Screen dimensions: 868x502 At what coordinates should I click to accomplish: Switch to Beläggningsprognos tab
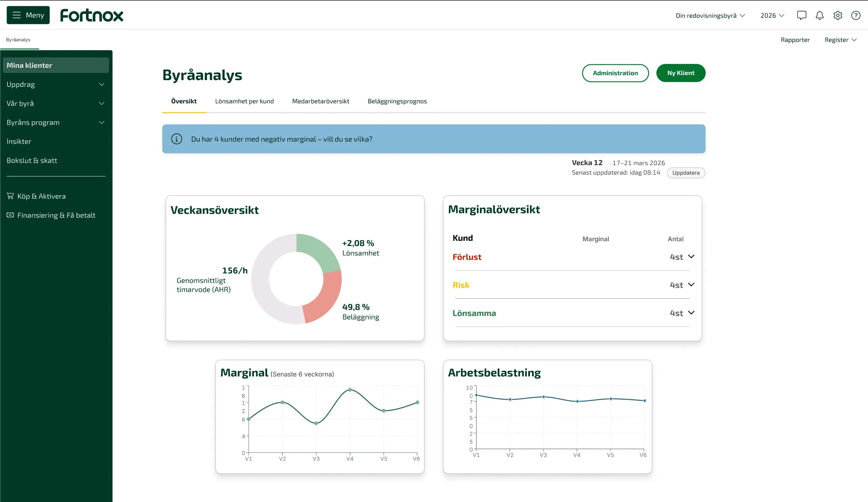click(x=397, y=101)
